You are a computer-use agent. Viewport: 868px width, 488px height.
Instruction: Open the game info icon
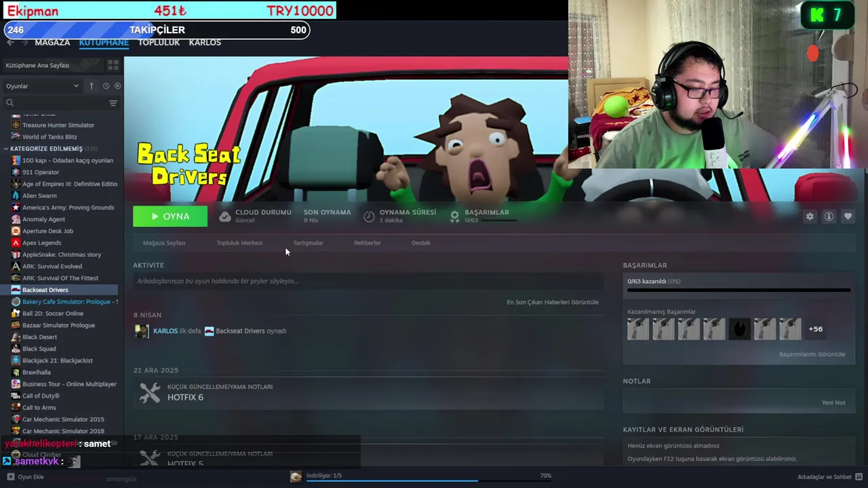[829, 216]
